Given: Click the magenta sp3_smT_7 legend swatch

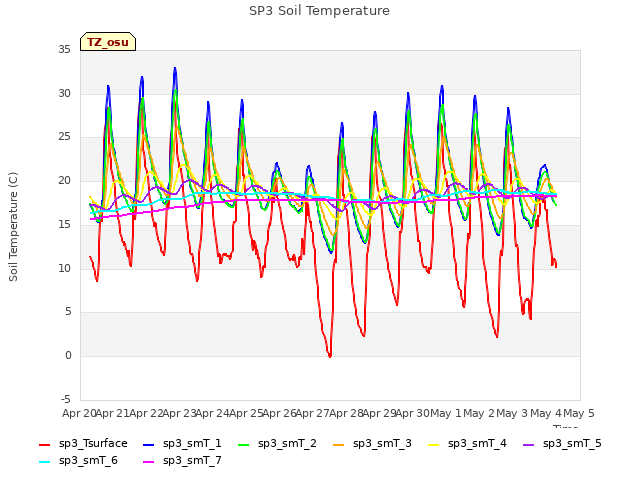Looking at the screenshot, I should (149, 462).
